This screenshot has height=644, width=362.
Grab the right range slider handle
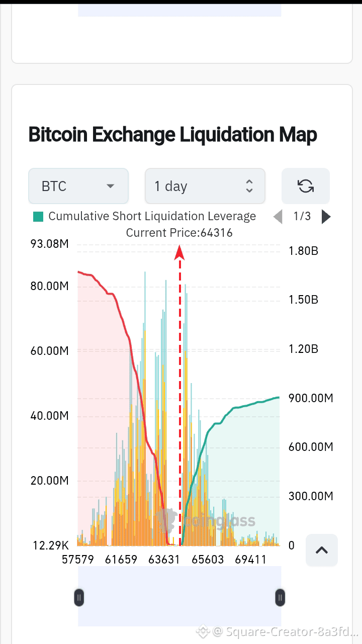coord(280,597)
